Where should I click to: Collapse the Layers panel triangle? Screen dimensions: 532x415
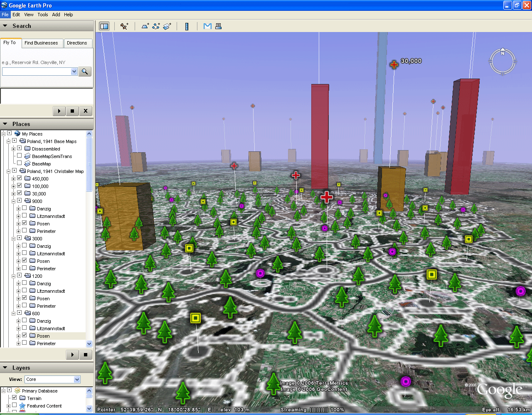(5, 368)
